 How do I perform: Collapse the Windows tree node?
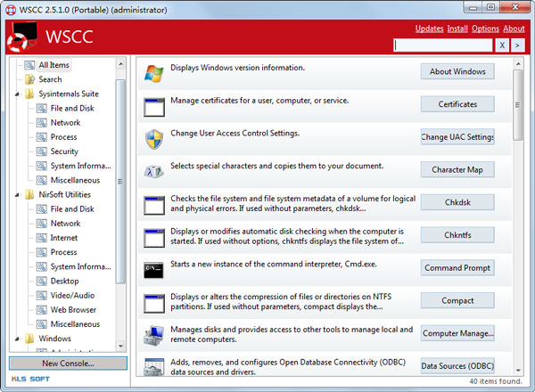click(x=17, y=339)
